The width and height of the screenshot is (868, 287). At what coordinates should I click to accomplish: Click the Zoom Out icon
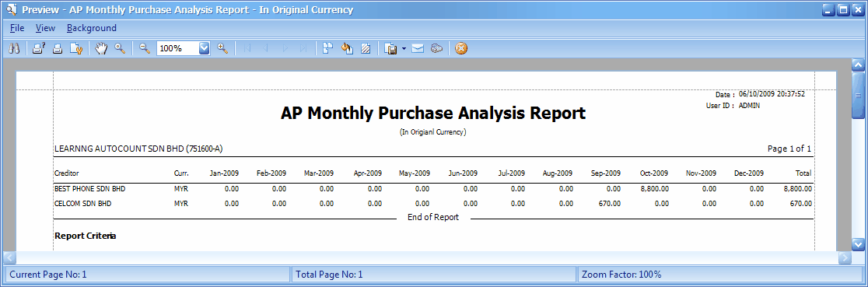[145, 49]
